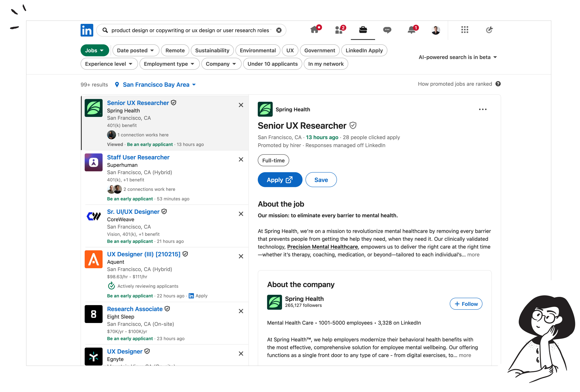Viewport: 580px width, 392px height.
Task: Click '2 connections work here' text
Action: click(149, 189)
